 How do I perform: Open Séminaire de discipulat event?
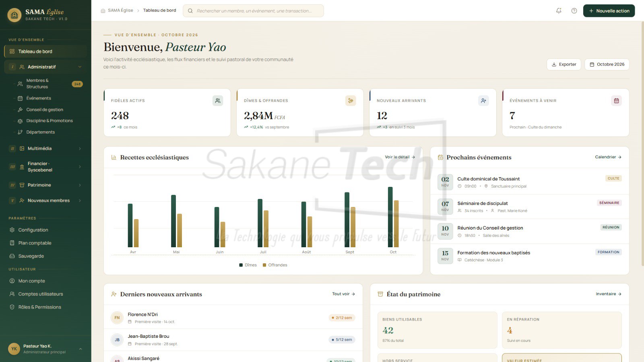(x=529, y=207)
